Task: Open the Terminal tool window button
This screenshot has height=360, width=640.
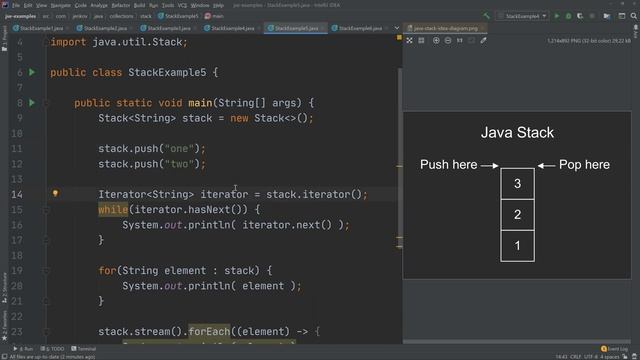Action: (x=84, y=349)
